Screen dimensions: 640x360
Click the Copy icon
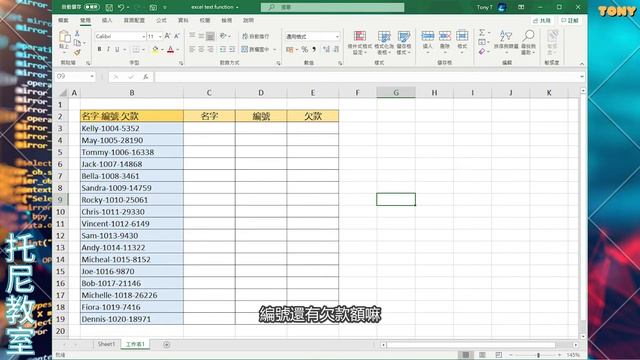[x=77, y=42]
